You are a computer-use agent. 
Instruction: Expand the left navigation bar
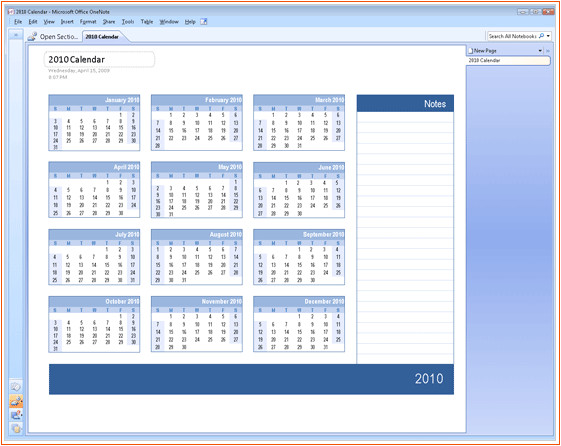[x=16, y=35]
